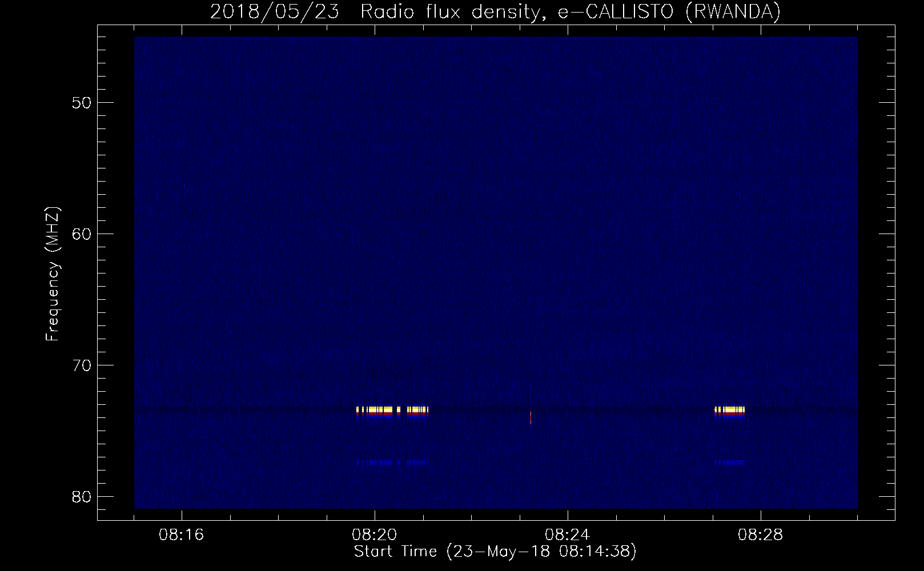Click the faint blue echo below the 08:27 burst
The height and width of the screenshot is (571, 924).
[730, 462]
